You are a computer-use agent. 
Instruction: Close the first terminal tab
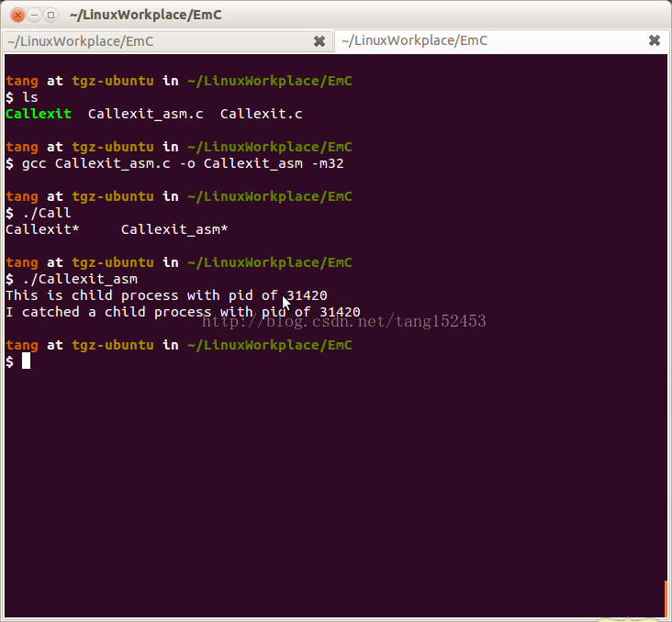click(319, 41)
